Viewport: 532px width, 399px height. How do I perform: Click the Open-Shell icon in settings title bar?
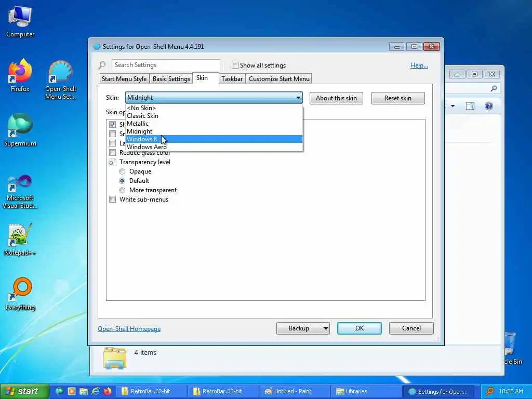pyautogui.click(x=97, y=46)
